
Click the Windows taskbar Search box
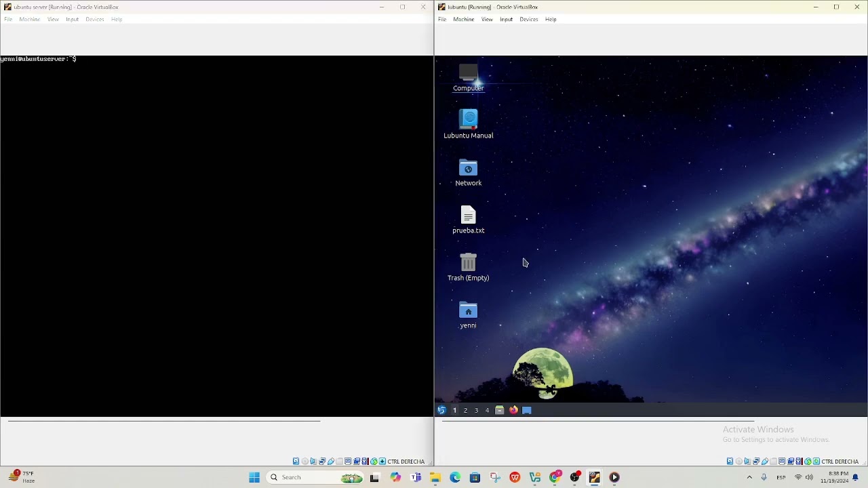(x=315, y=477)
